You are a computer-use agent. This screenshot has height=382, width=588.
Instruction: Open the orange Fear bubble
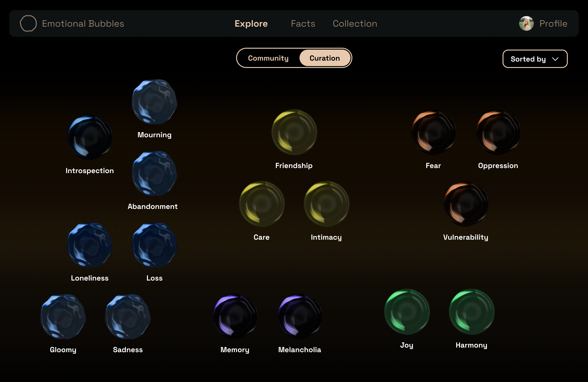(434, 132)
